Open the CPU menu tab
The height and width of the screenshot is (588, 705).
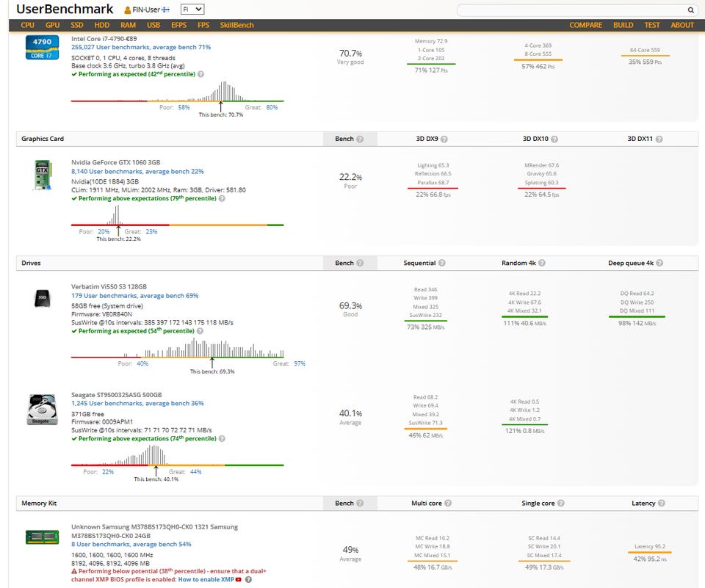pyautogui.click(x=27, y=25)
